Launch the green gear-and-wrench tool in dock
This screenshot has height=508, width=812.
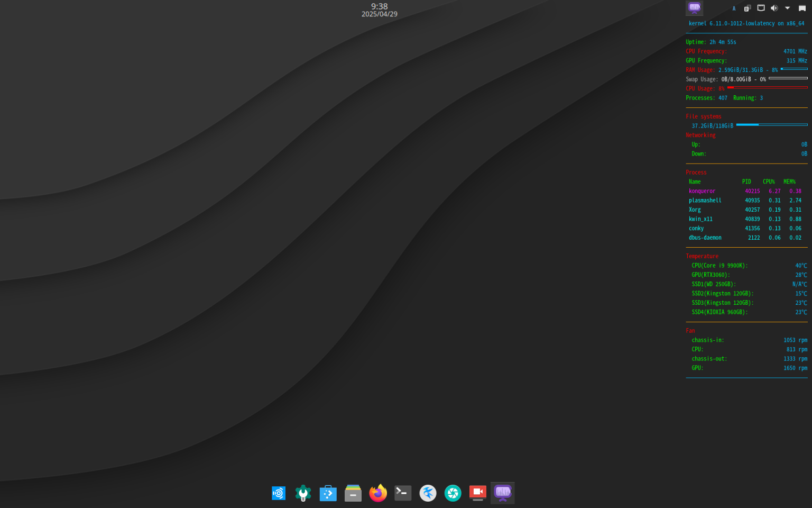pyautogui.click(x=303, y=493)
